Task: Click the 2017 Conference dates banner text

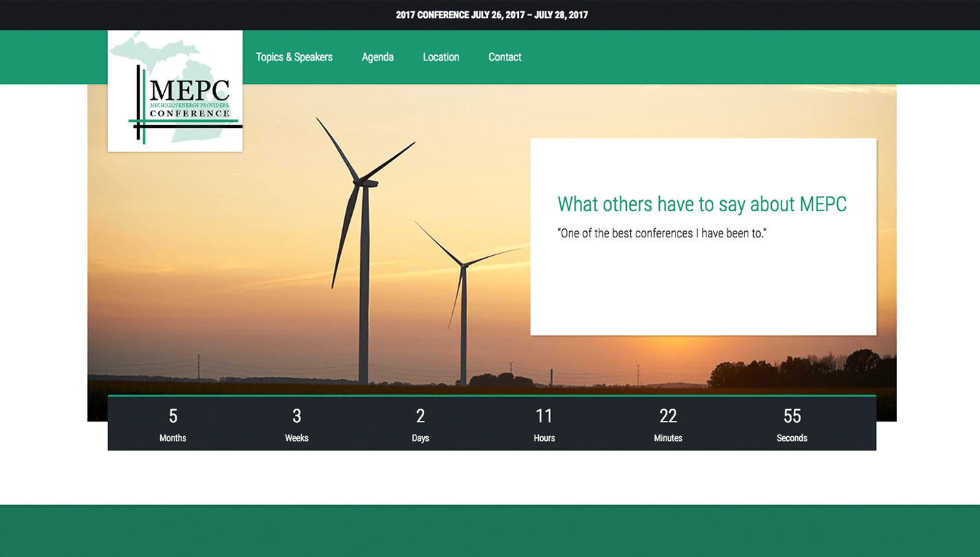Action: (x=491, y=14)
